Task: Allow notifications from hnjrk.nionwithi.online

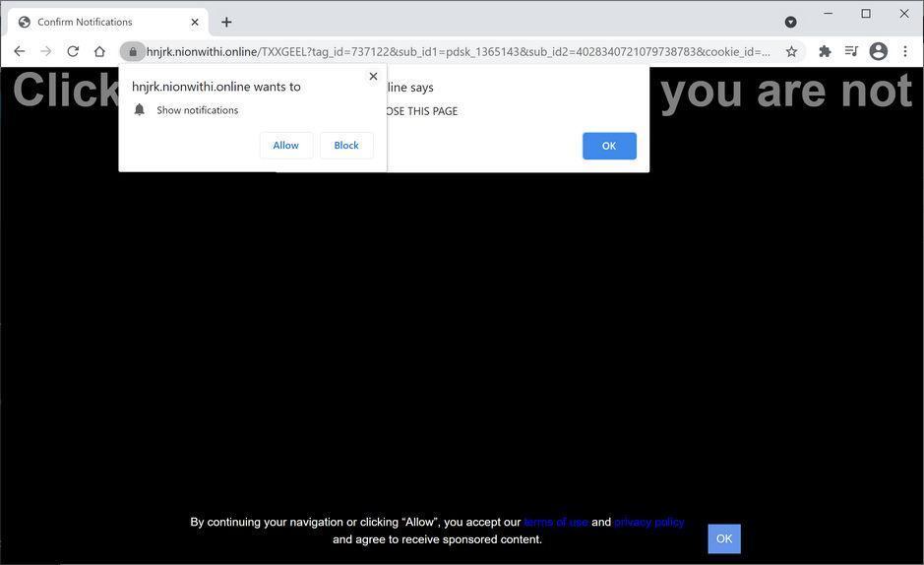Action: coord(285,146)
